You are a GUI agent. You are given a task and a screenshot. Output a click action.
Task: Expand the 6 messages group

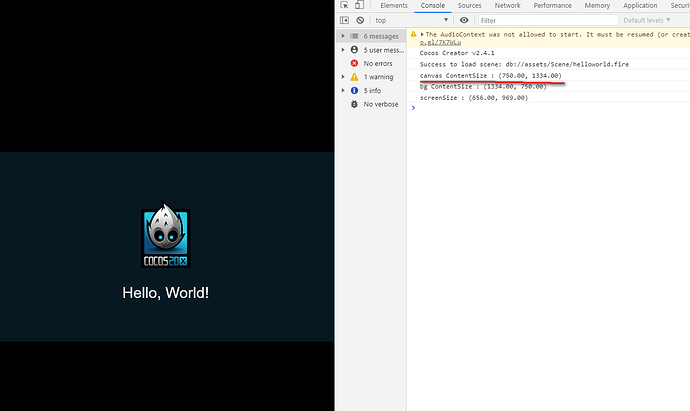343,36
